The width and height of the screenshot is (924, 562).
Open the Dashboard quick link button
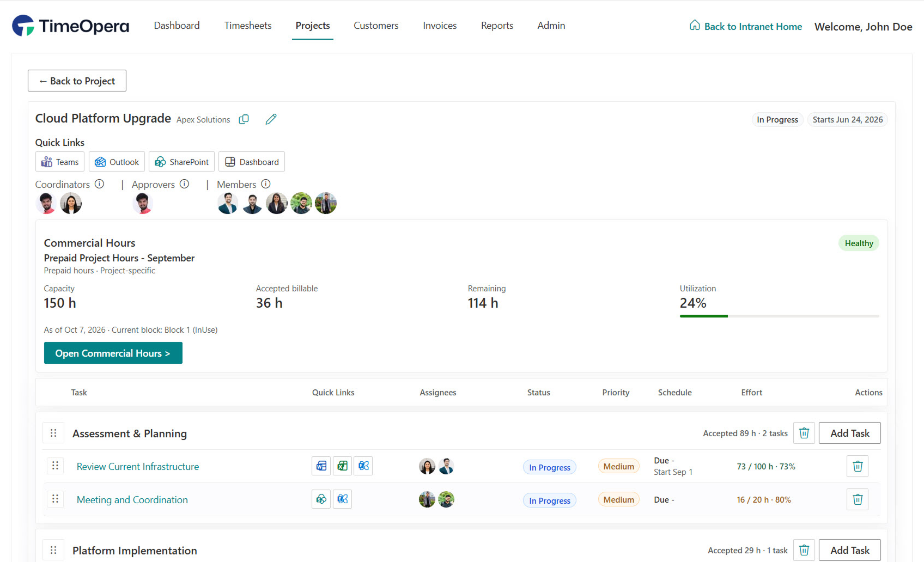point(252,162)
